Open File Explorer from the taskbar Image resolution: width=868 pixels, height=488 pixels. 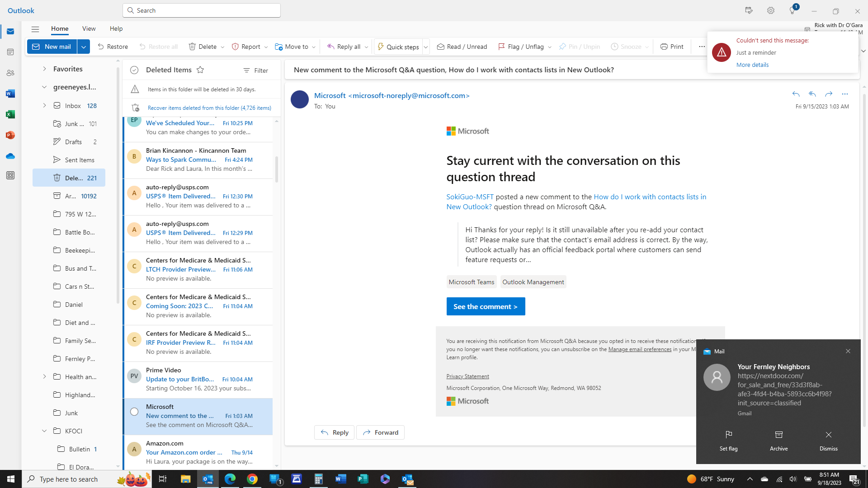tap(185, 479)
